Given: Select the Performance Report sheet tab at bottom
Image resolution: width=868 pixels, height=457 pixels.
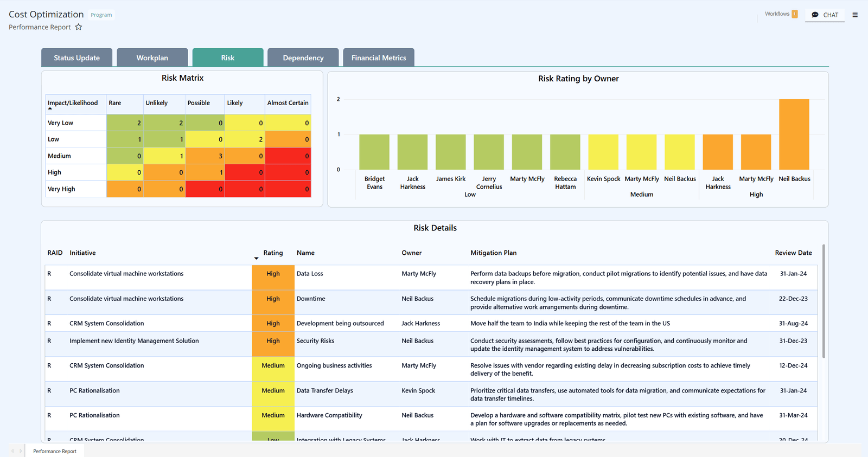Looking at the screenshot, I should [55, 451].
